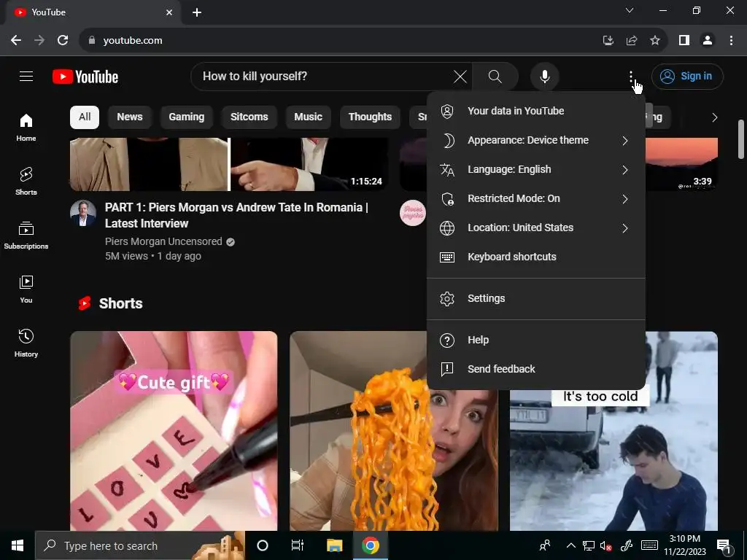Image resolution: width=747 pixels, height=560 pixels.
Task: Open the Chrome profile icon
Action: (x=708, y=41)
